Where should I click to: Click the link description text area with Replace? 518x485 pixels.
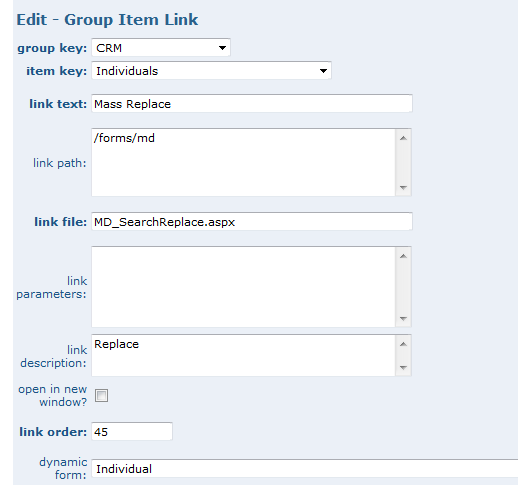click(x=243, y=355)
